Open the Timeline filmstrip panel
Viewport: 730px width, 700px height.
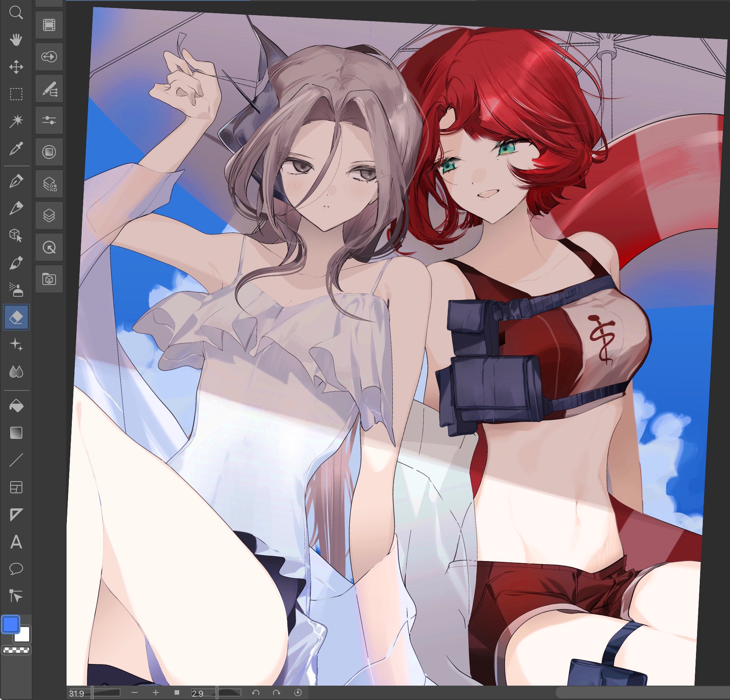pos(49,25)
